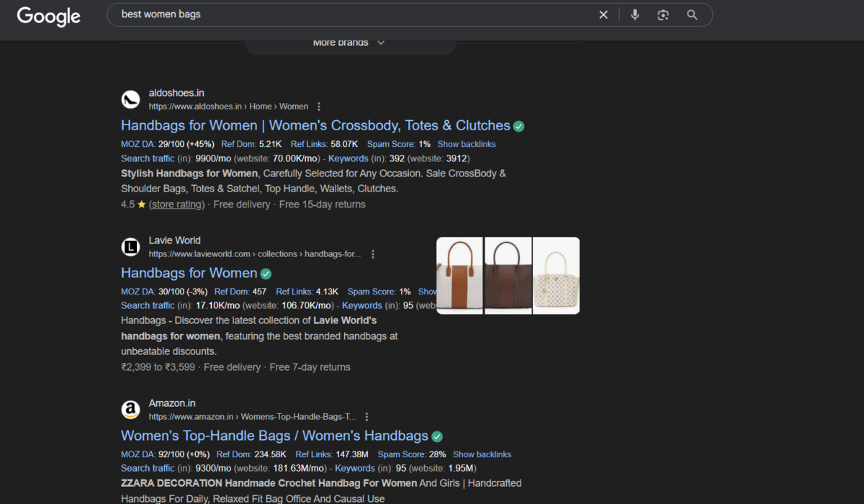Open three-dot menu for aldoshoes.in result
This screenshot has height=504, width=864.
tap(319, 107)
